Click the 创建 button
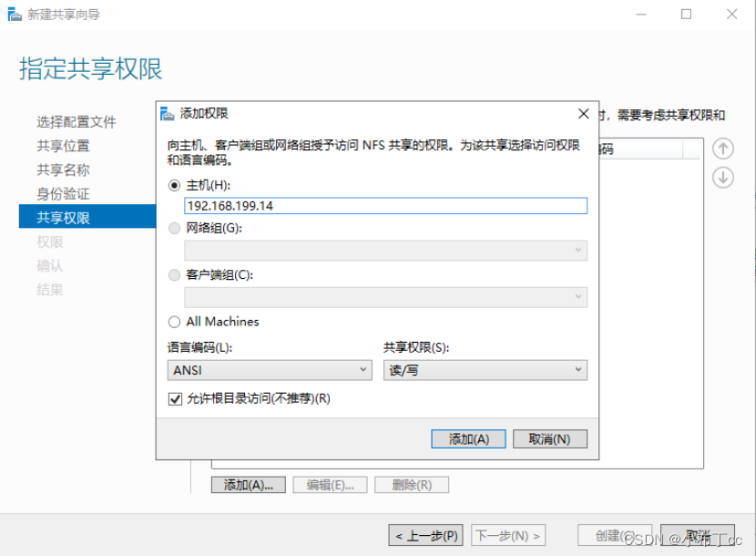Screen dimensions: 756x556 tap(615, 535)
